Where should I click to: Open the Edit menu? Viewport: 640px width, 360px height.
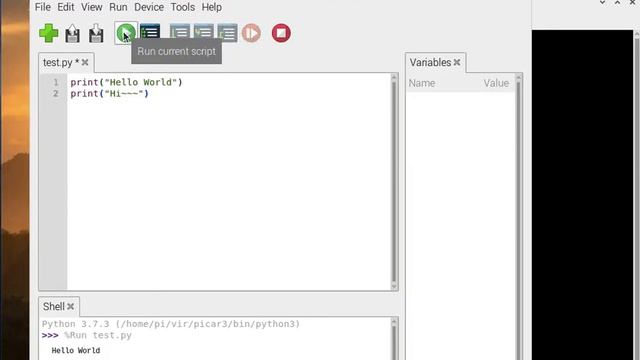[x=66, y=7]
